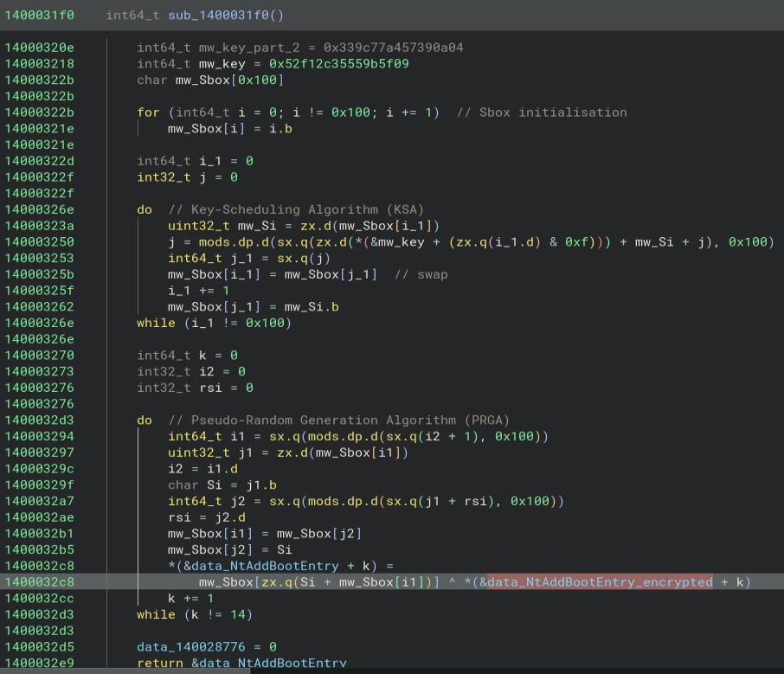Click the 'char mw_Sbox[0x100]' declaration
Viewport: 784px width, 674px height.
point(210,80)
